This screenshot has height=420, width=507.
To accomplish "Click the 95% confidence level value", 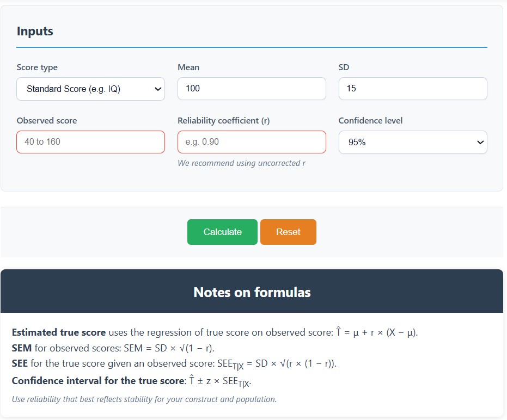I will pyautogui.click(x=354, y=142).
